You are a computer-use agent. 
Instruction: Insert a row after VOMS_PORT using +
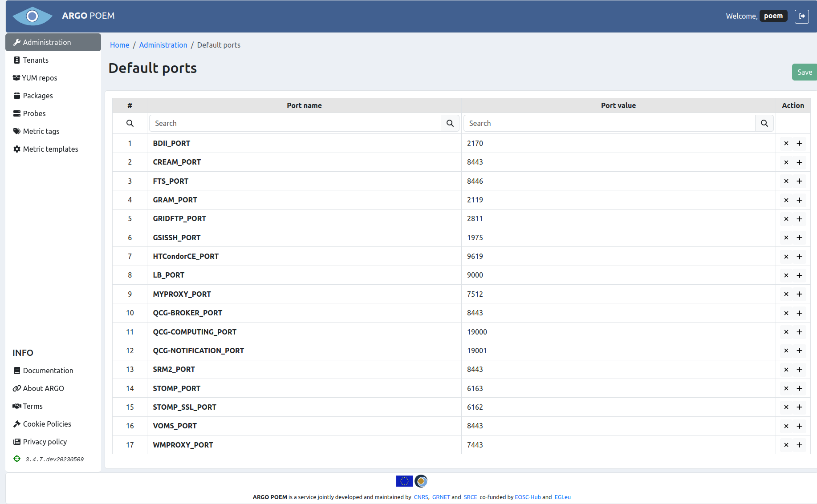pos(799,426)
